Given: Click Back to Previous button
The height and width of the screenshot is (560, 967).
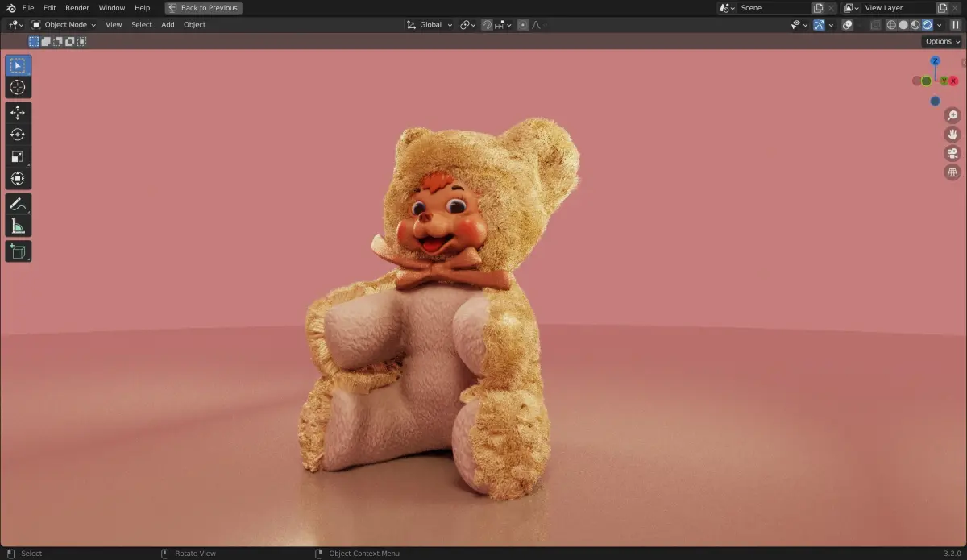Looking at the screenshot, I should click(x=203, y=8).
